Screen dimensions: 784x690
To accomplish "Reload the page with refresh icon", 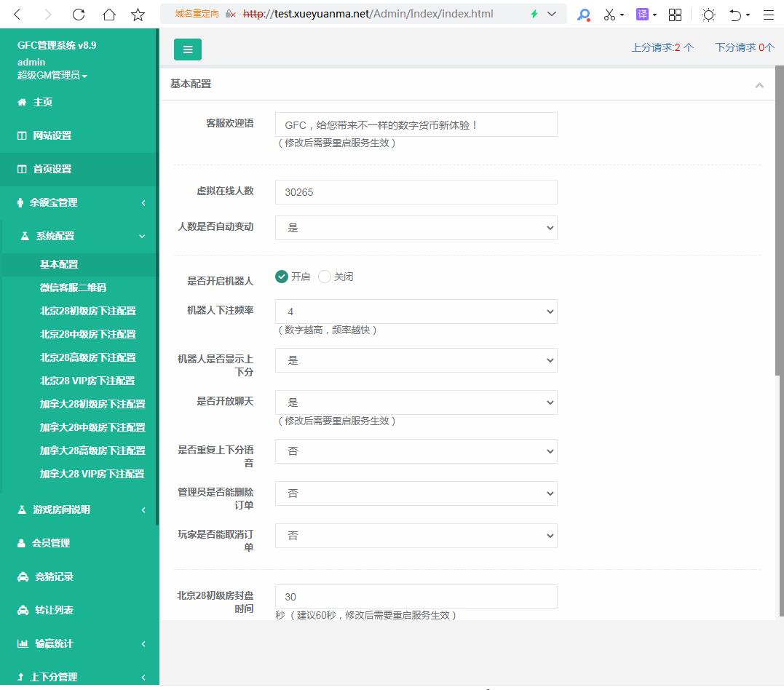I will point(79,14).
